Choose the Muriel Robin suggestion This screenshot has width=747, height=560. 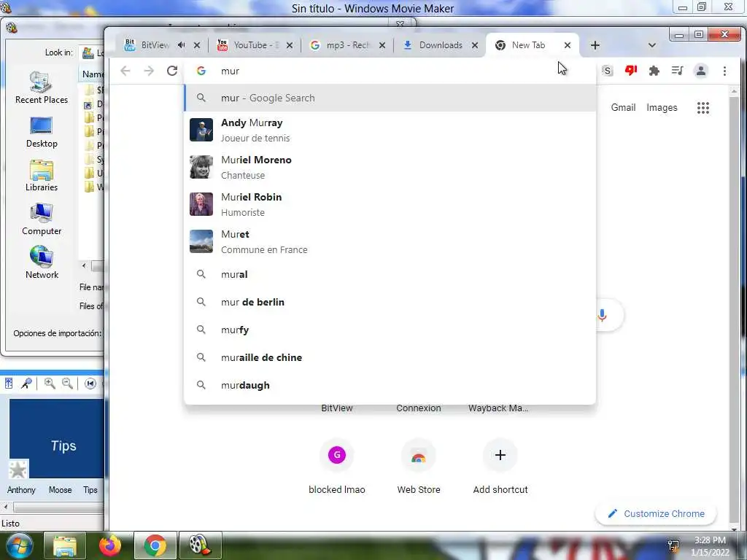(390, 204)
